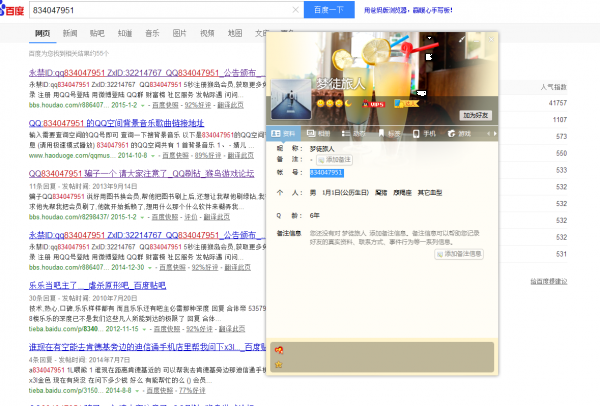Click the gold star icon in bottom panel

click(279, 364)
